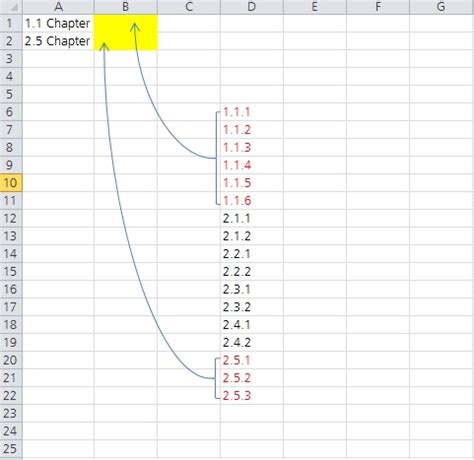Click cell with value 2.5.1
The width and height of the screenshot is (474, 460).
click(252, 360)
